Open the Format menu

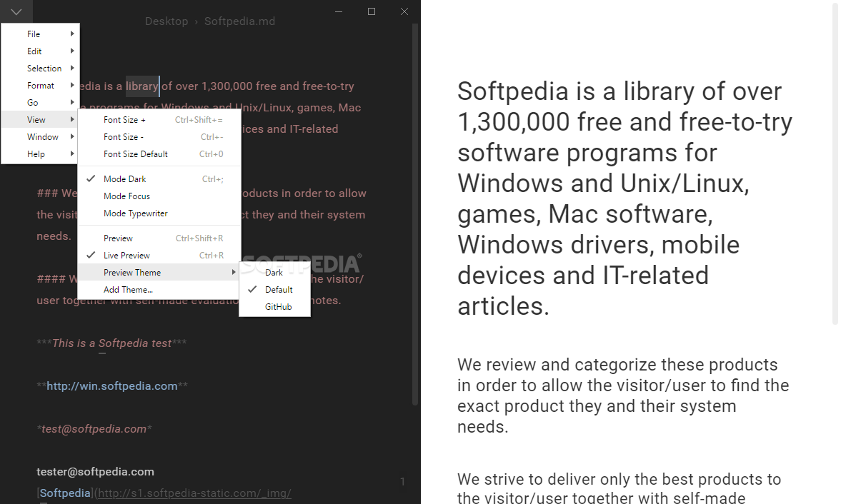(x=40, y=85)
